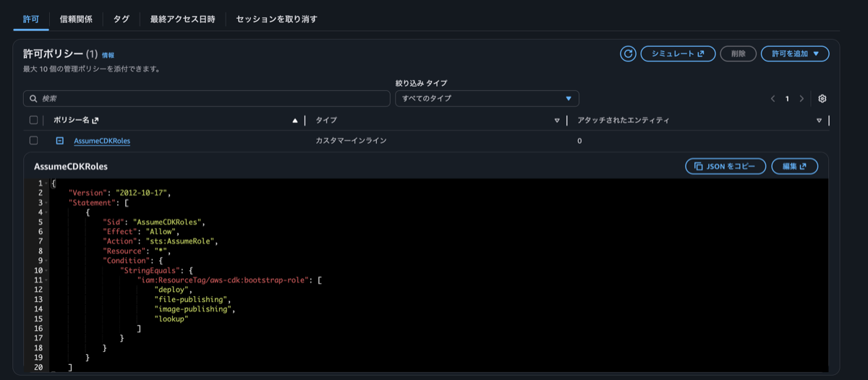Click the next page arrow
The image size is (868, 380).
[801, 98]
